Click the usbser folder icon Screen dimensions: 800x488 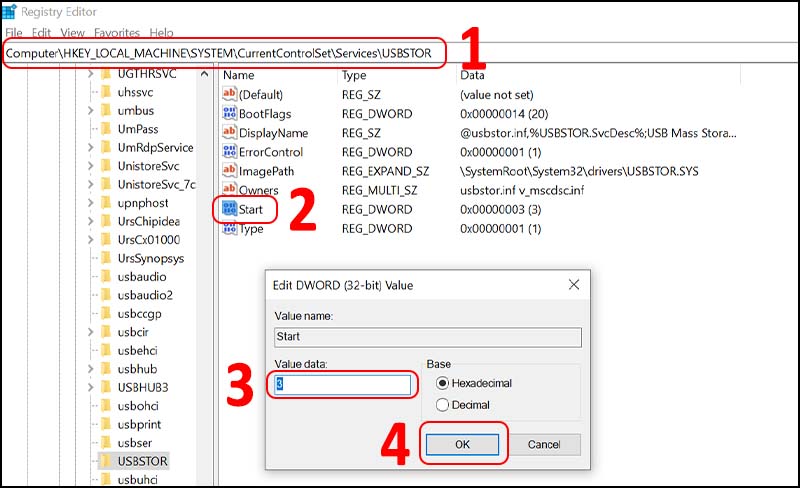tap(106, 443)
